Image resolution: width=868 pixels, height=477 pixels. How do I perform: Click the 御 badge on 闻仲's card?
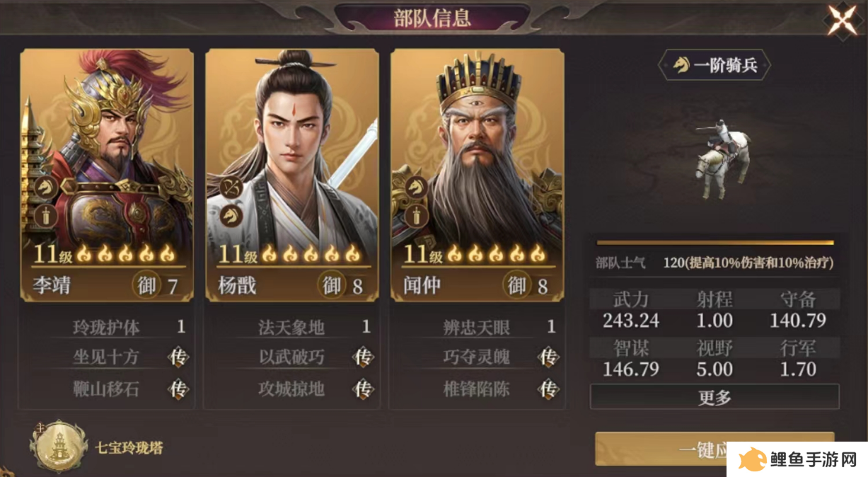517,286
